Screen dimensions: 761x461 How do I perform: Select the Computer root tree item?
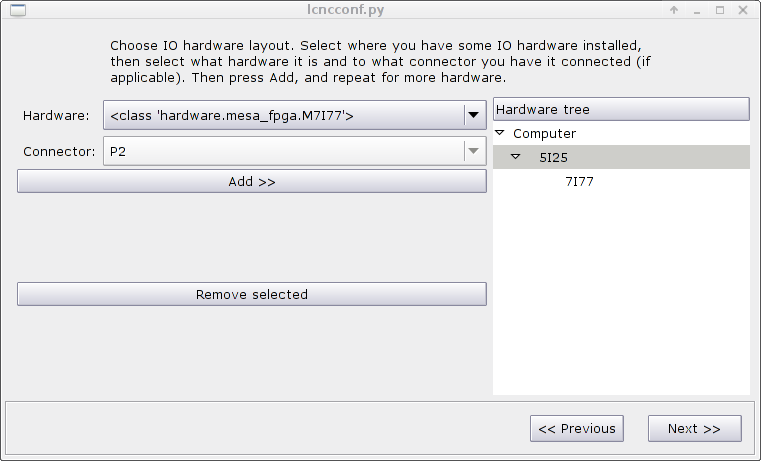pos(544,133)
